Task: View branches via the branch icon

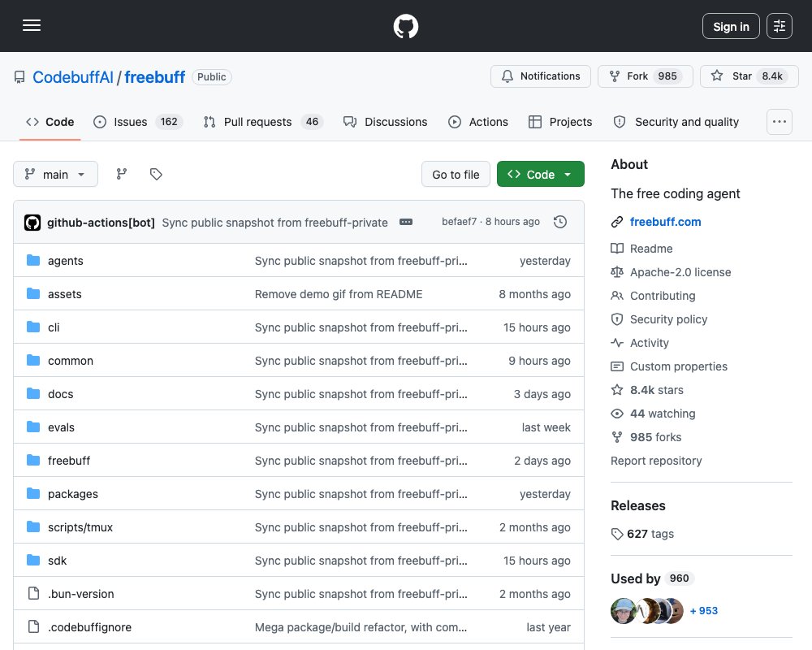Action: [122, 174]
